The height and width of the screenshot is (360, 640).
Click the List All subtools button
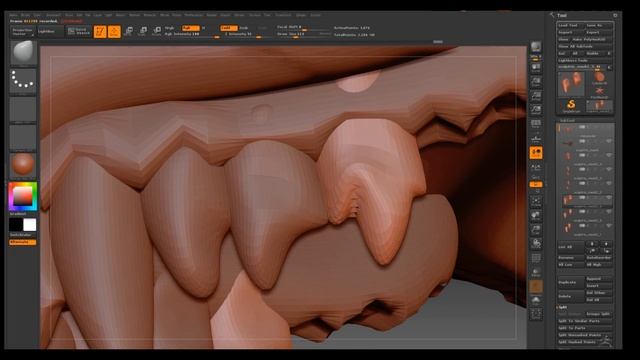coord(570,247)
